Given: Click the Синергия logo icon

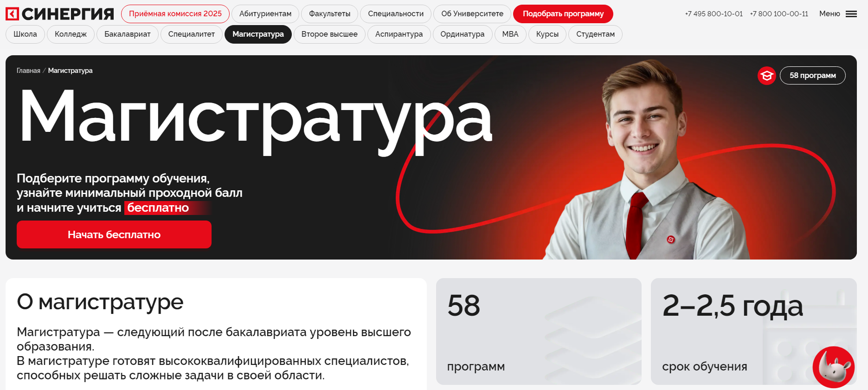Looking at the screenshot, I should 12,14.
